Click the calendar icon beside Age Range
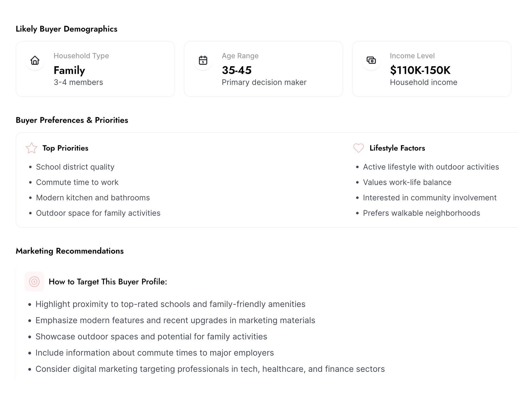 tap(203, 60)
